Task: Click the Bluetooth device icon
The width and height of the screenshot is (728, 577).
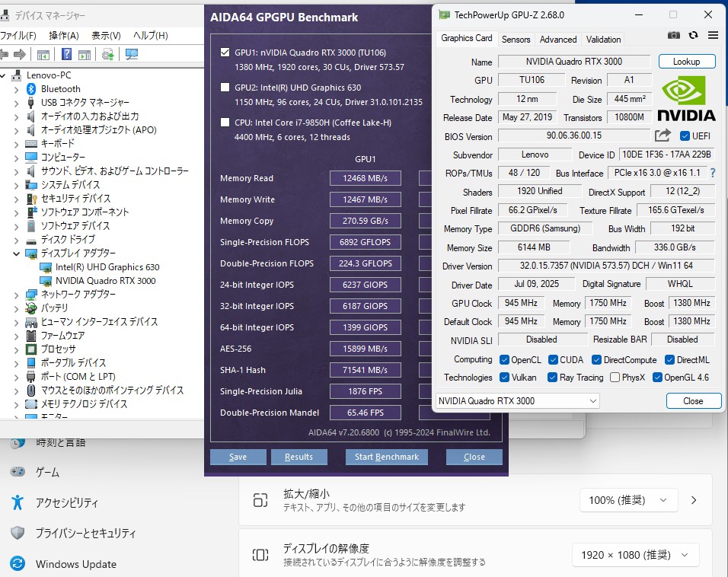Action: (x=31, y=88)
